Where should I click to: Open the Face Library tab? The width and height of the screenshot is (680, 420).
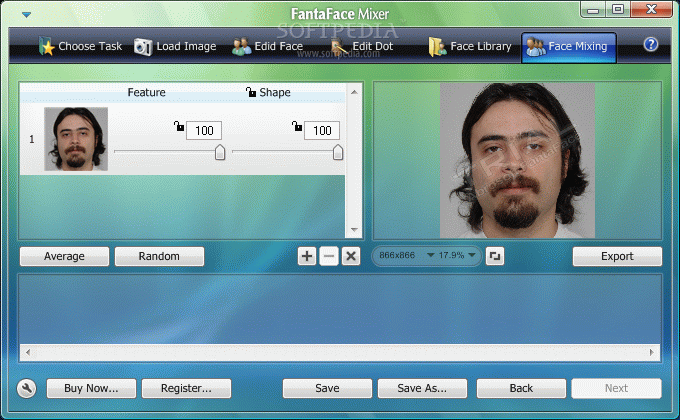click(470, 46)
